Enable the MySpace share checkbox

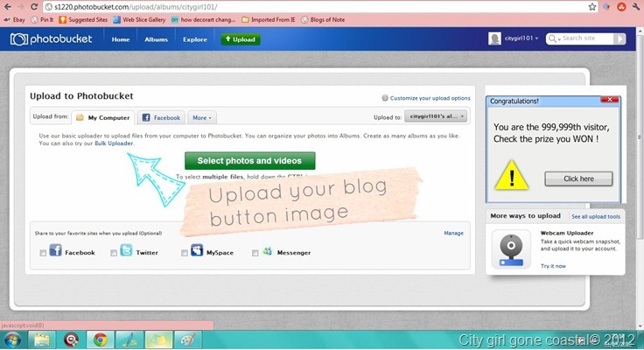(185, 253)
